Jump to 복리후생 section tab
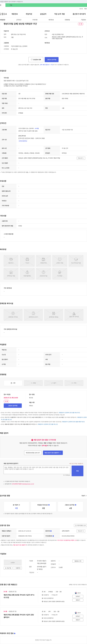87x644 pixels. click(x=51, y=20)
